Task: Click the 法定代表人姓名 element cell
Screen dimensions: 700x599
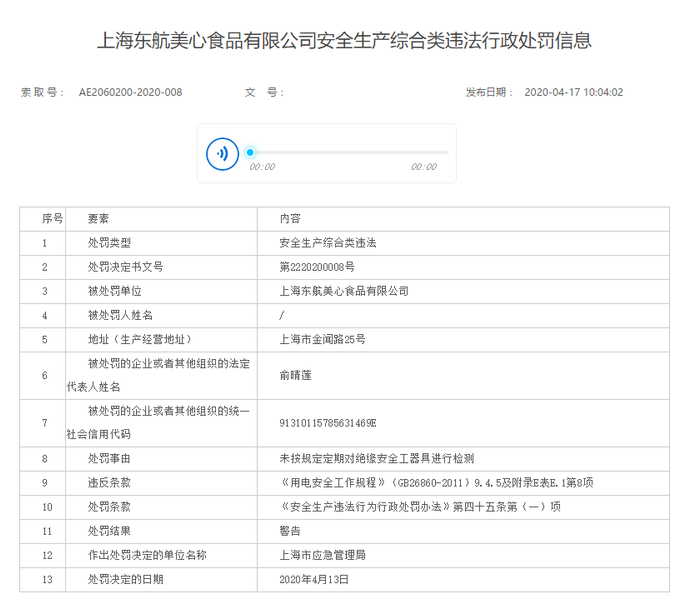Action: coord(161,375)
